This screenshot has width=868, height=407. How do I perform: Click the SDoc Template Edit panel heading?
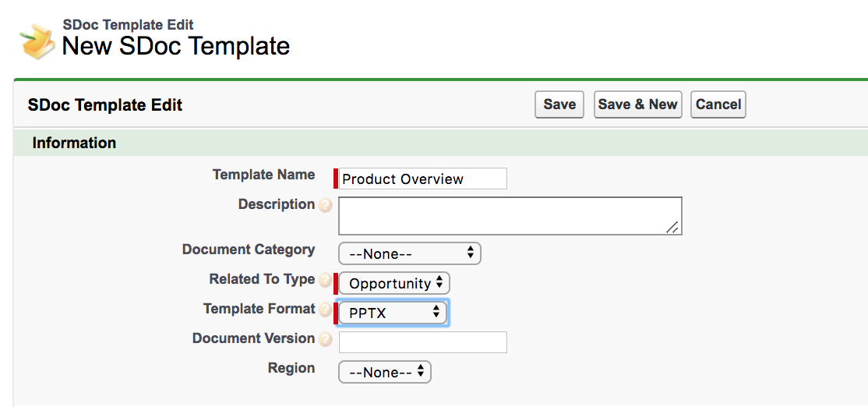point(105,104)
